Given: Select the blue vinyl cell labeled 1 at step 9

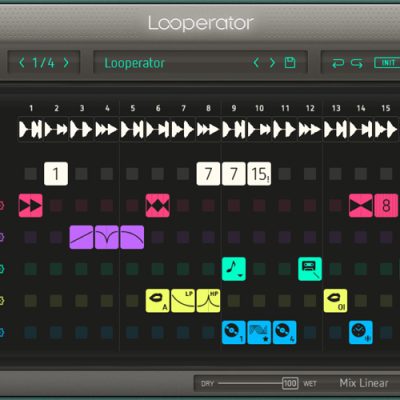Looking at the screenshot, I should point(234,332).
